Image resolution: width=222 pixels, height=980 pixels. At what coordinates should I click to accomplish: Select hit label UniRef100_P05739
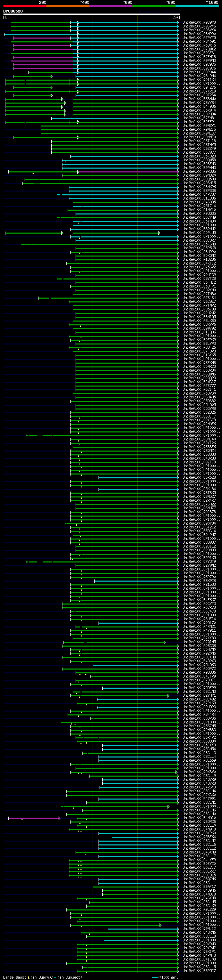pyautogui.click(x=199, y=309)
